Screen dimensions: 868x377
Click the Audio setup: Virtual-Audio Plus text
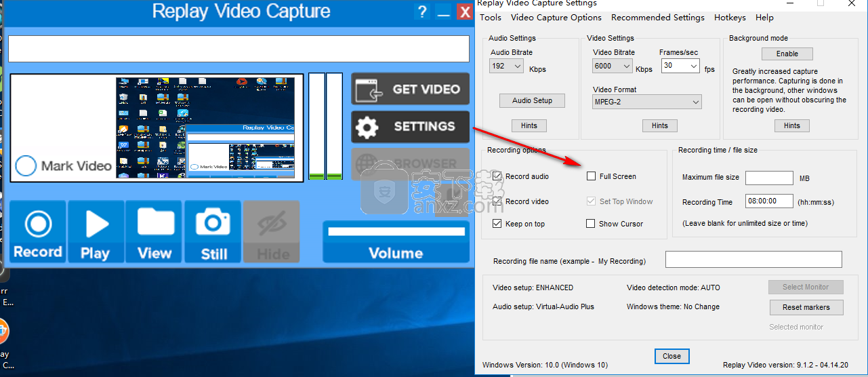pos(543,306)
